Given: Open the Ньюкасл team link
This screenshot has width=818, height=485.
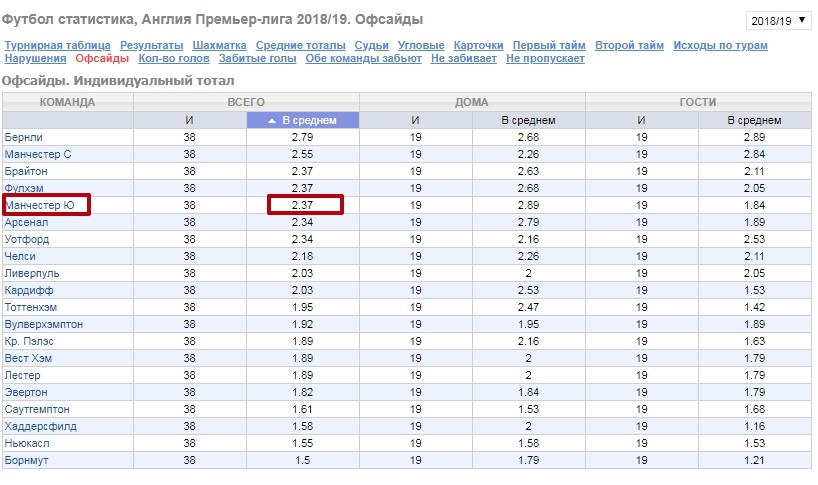Looking at the screenshot, I should click(27, 443).
